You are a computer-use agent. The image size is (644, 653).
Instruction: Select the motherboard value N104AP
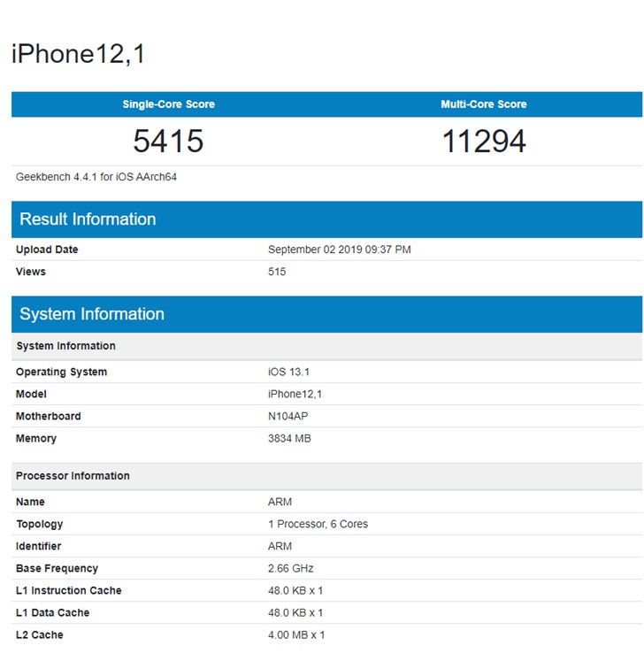(x=288, y=416)
